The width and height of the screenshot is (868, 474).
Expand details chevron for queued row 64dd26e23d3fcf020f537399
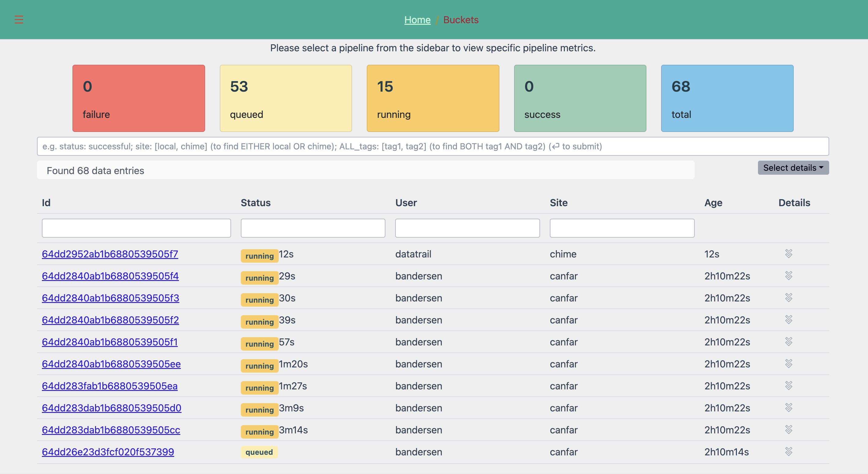789,451
